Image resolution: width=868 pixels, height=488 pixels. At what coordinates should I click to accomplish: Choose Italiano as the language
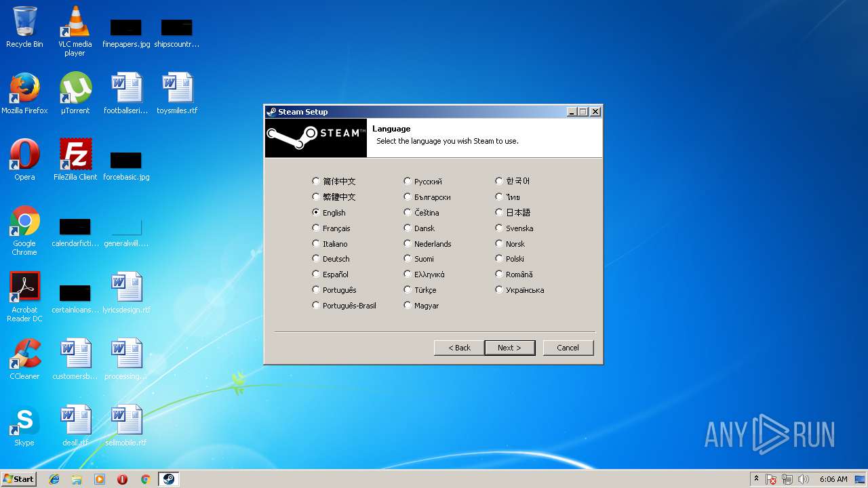330,243
